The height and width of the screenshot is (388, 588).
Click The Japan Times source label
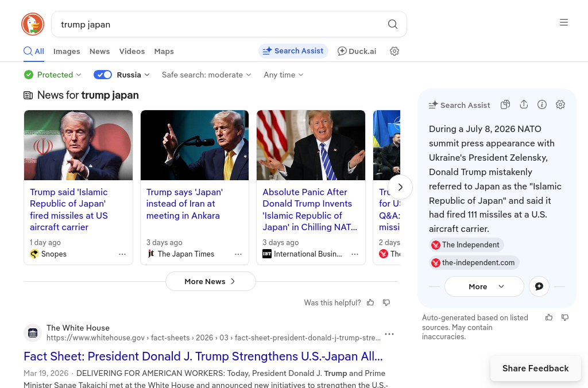(x=186, y=254)
